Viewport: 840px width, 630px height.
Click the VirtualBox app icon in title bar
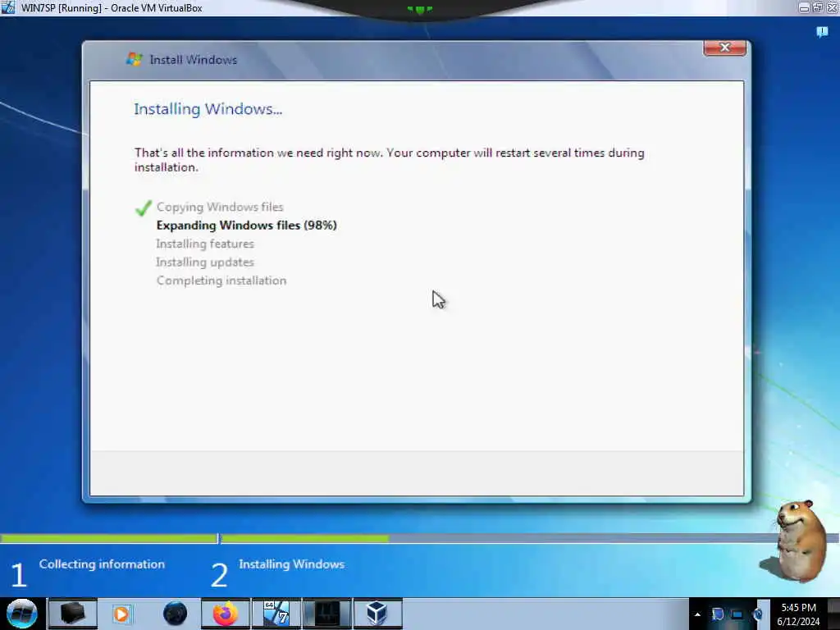click(x=8, y=7)
